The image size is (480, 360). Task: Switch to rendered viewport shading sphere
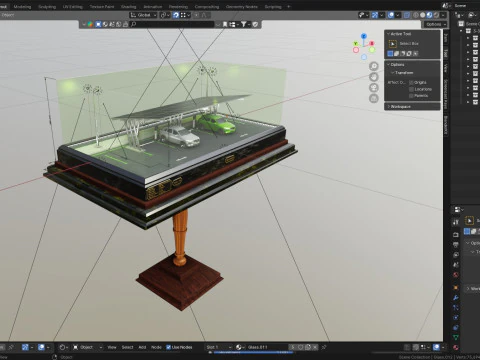coord(436,15)
